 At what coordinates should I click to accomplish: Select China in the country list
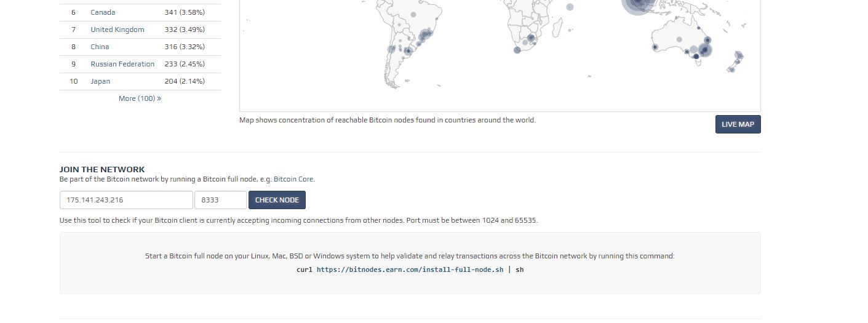pyautogui.click(x=100, y=47)
